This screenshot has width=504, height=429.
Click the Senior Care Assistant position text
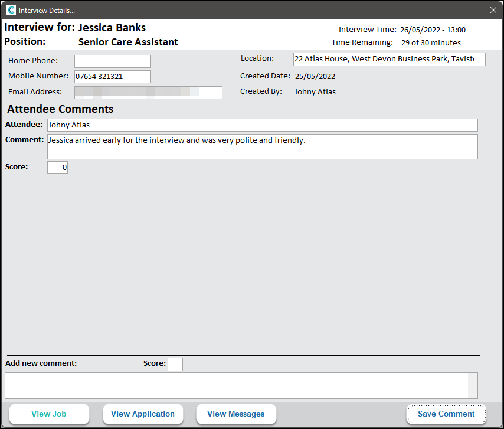pyautogui.click(x=128, y=42)
